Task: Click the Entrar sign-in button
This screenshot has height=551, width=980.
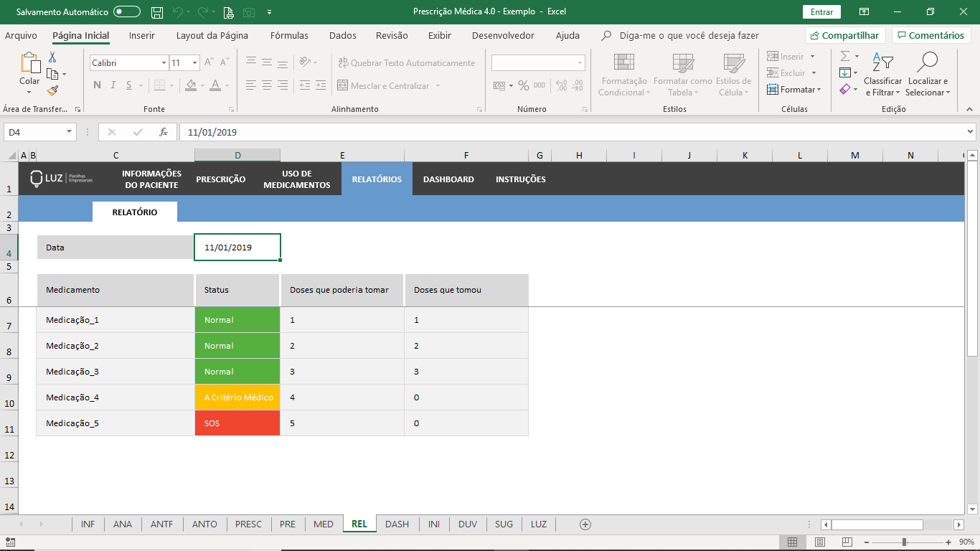Action: [x=822, y=12]
